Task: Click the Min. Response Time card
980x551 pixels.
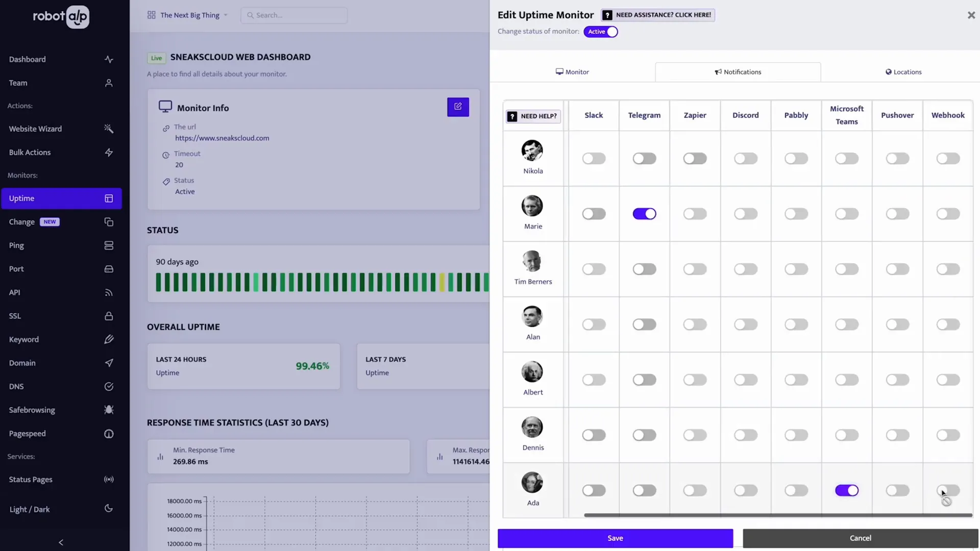Action: click(x=278, y=456)
